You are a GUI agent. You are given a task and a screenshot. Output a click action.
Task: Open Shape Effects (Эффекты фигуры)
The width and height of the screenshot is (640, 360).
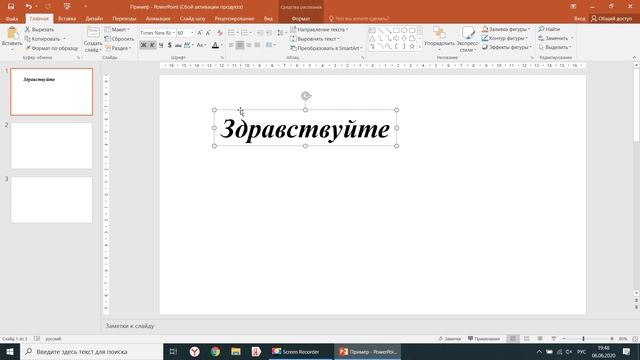pos(507,47)
